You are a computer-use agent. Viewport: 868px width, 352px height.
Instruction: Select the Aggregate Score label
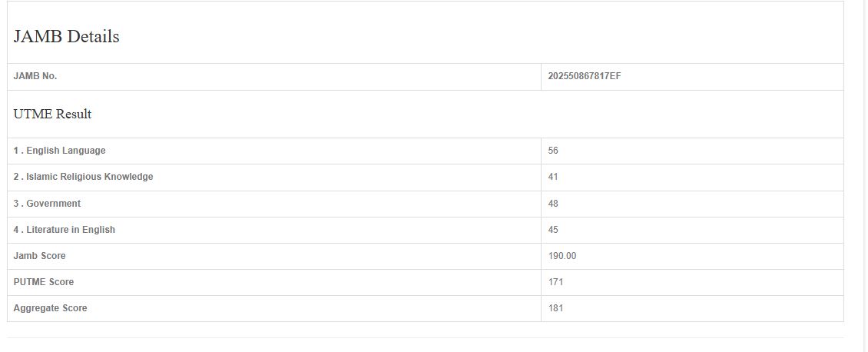50,308
